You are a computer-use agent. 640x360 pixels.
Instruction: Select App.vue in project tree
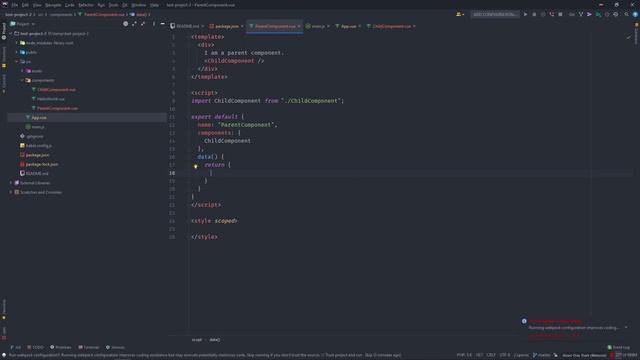[x=39, y=118]
